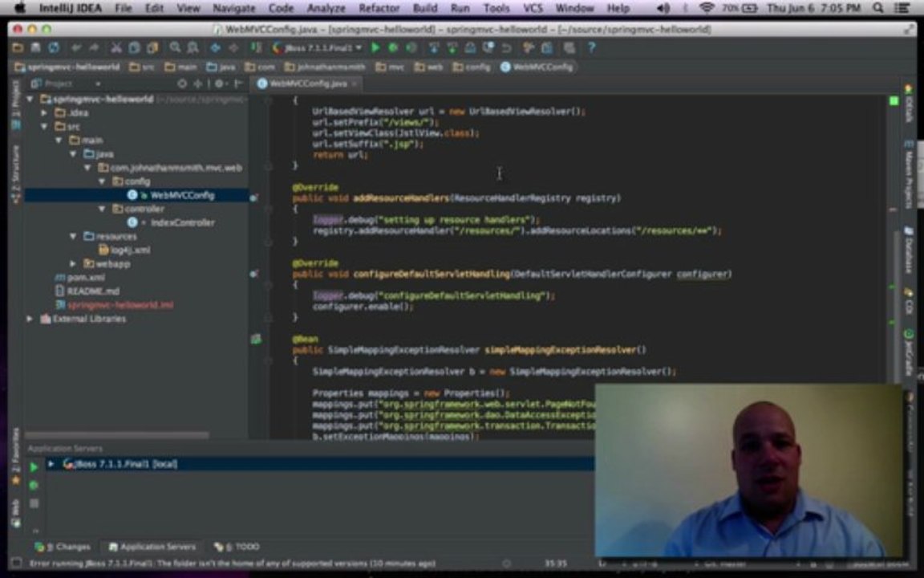Open Build menu
This screenshot has width=924, height=578.
coord(425,8)
